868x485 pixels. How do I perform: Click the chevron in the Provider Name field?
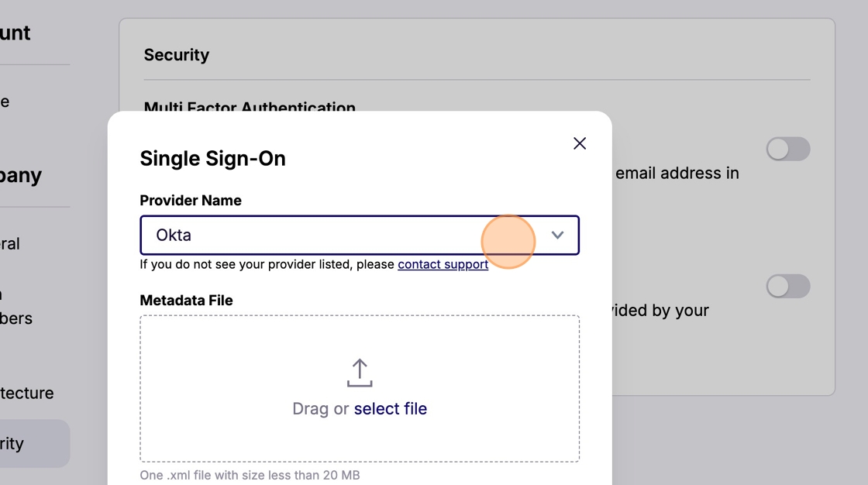click(x=557, y=235)
